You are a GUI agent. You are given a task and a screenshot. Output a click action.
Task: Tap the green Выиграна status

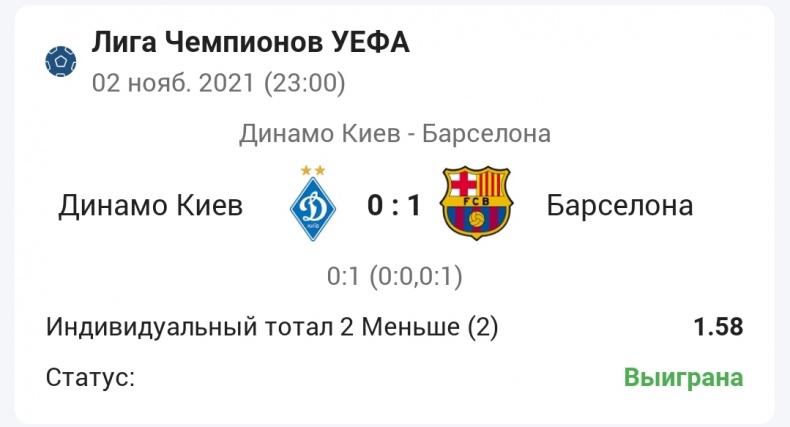(684, 378)
